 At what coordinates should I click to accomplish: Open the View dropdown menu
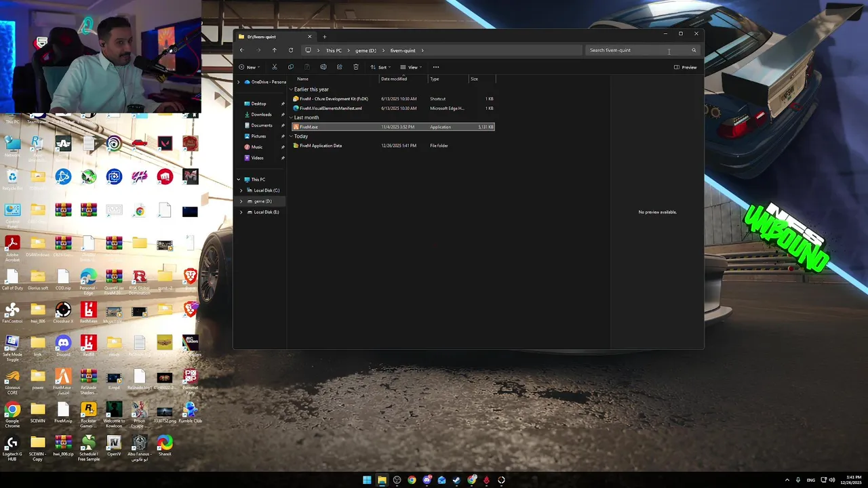tap(411, 67)
